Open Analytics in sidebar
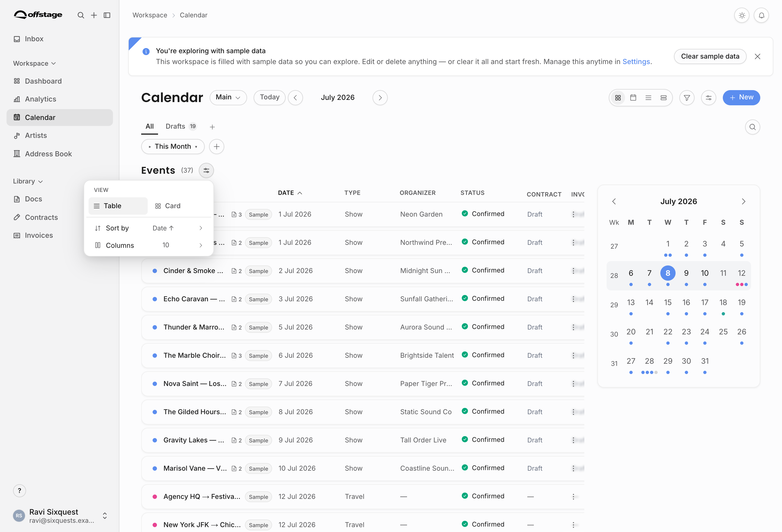The height and width of the screenshot is (532, 782). tap(59, 99)
